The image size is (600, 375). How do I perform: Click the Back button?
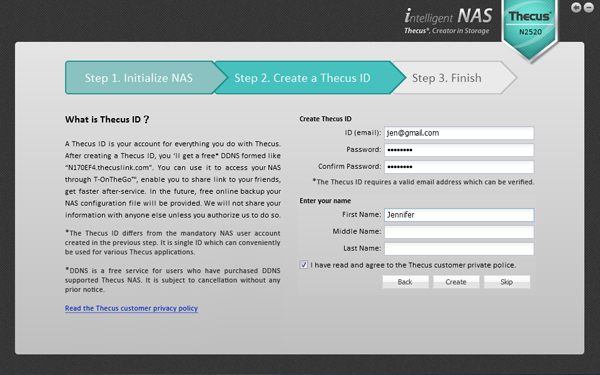(405, 282)
